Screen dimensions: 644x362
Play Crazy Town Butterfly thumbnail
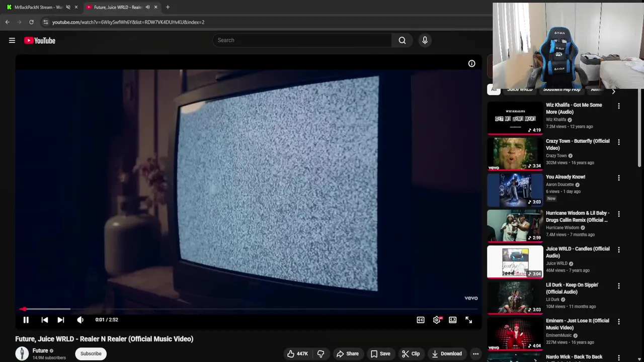[x=515, y=154]
